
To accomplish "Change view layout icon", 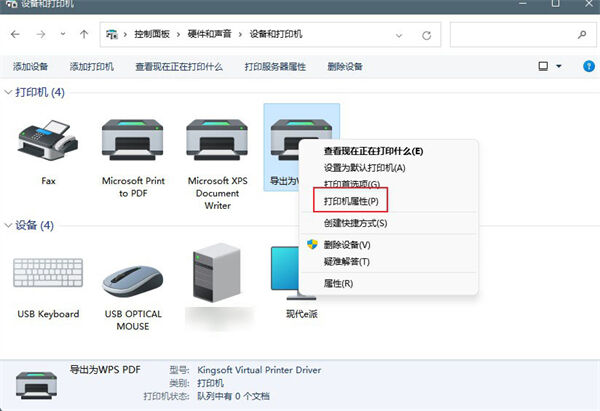I will pos(543,66).
